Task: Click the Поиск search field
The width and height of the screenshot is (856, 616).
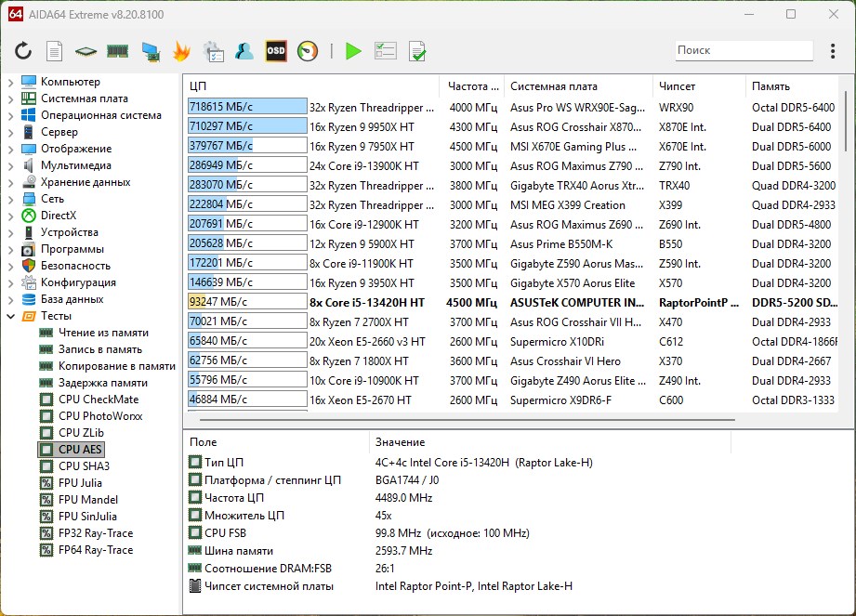Action: click(743, 50)
